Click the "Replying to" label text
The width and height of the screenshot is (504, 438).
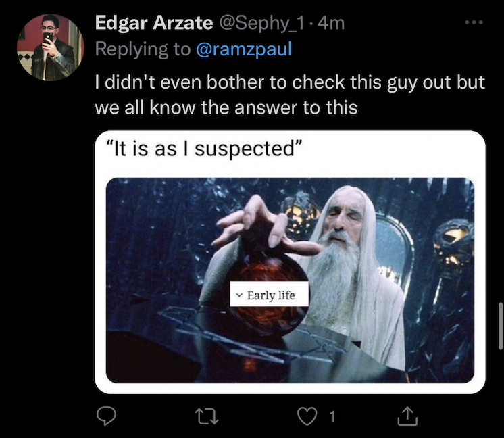tap(143, 49)
